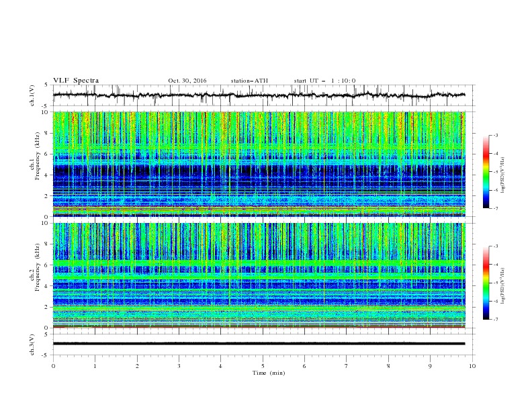The width and height of the screenshot is (532, 411).
Task: Click the upper color bar 'log(PSD)(V²/Hz)' label
Action: coord(503,175)
